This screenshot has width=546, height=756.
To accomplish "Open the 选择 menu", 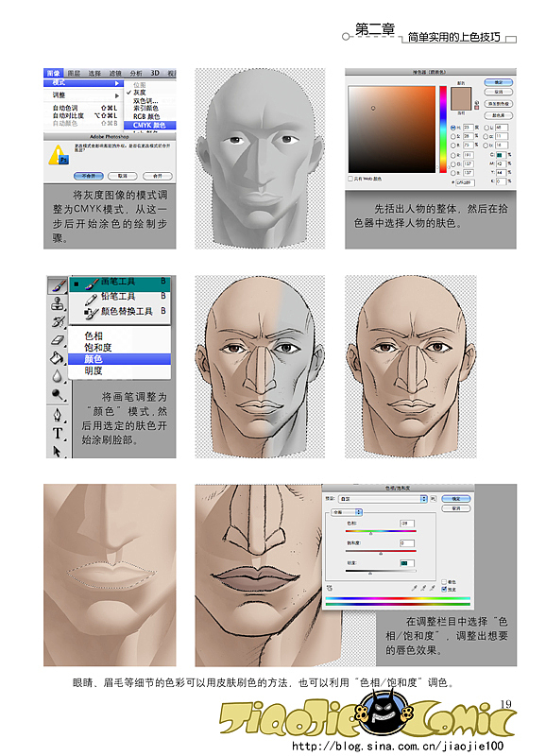I will [x=94, y=74].
